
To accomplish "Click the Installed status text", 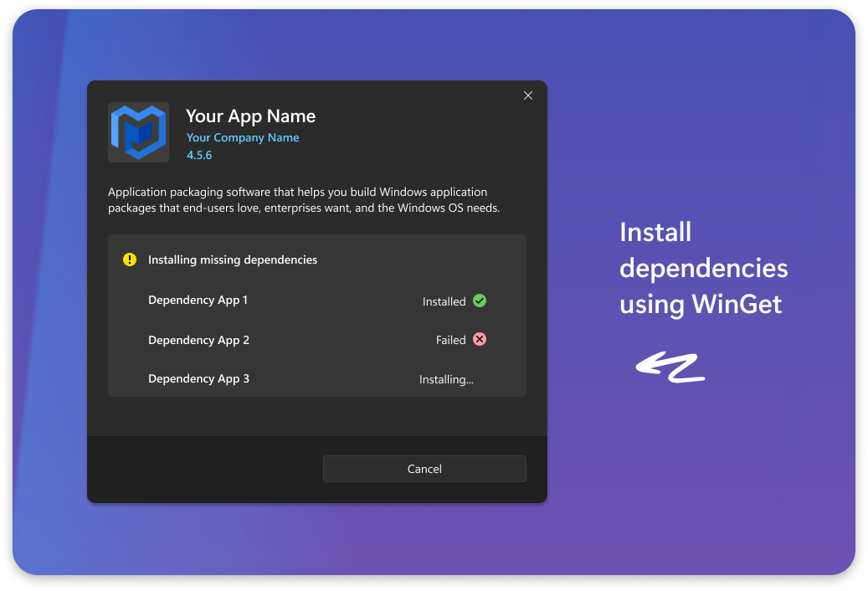I will pyautogui.click(x=444, y=301).
